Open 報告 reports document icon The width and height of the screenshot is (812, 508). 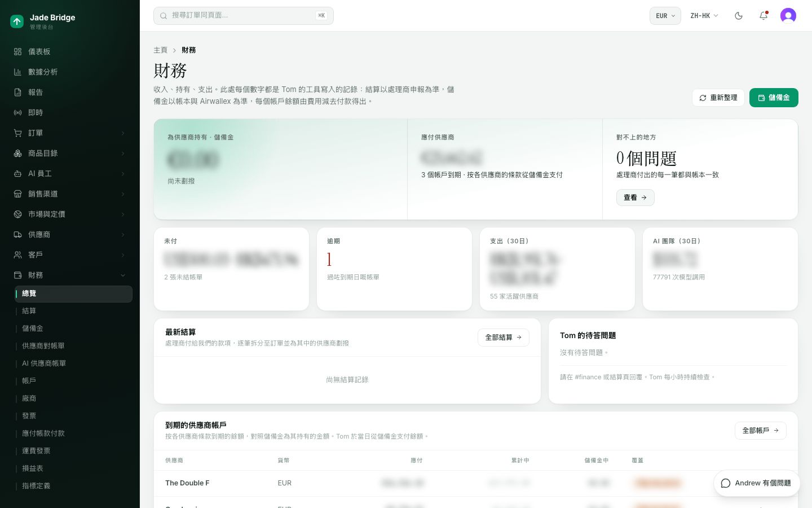tap(17, 92)
